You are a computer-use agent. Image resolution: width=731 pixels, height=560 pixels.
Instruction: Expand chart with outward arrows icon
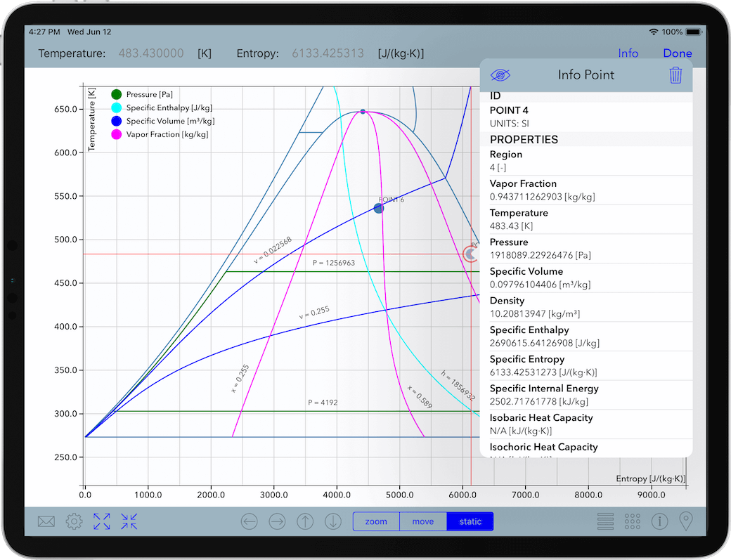click(102, 521)
